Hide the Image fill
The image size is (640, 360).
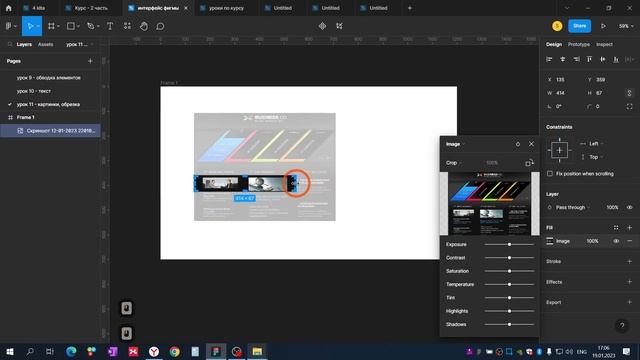tap(616, 241)
